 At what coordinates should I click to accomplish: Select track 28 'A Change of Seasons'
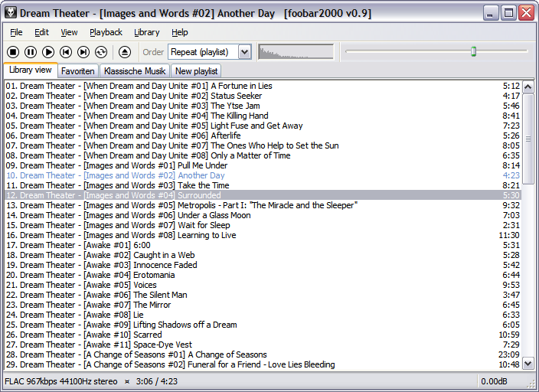(x=263, y=354)
